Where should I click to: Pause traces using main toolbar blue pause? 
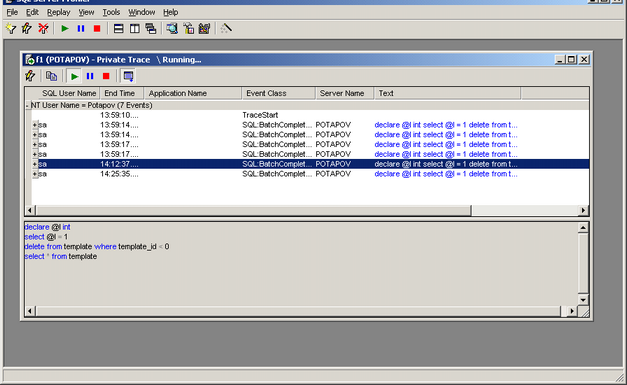pyautogui.click(x=81, y=28)
